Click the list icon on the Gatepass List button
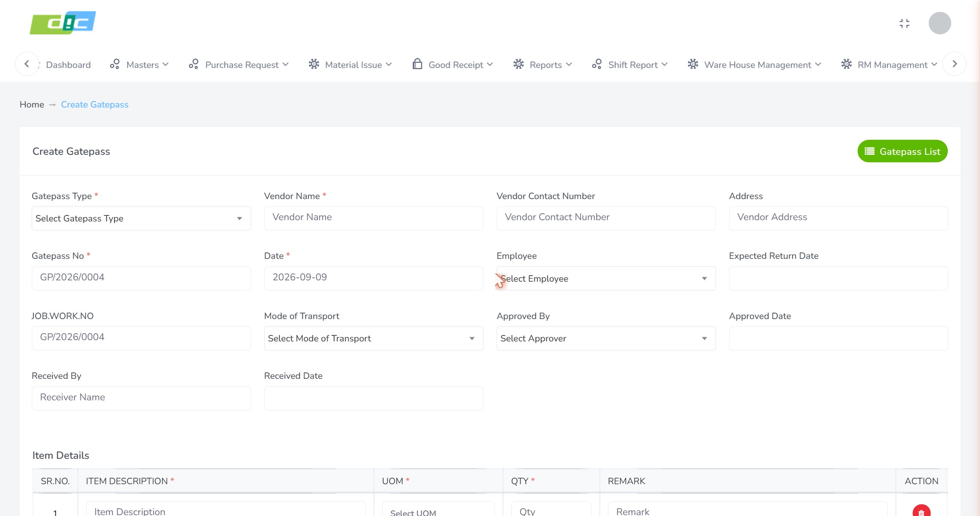Screen dimensions: 980x516 tap(869, 151)
